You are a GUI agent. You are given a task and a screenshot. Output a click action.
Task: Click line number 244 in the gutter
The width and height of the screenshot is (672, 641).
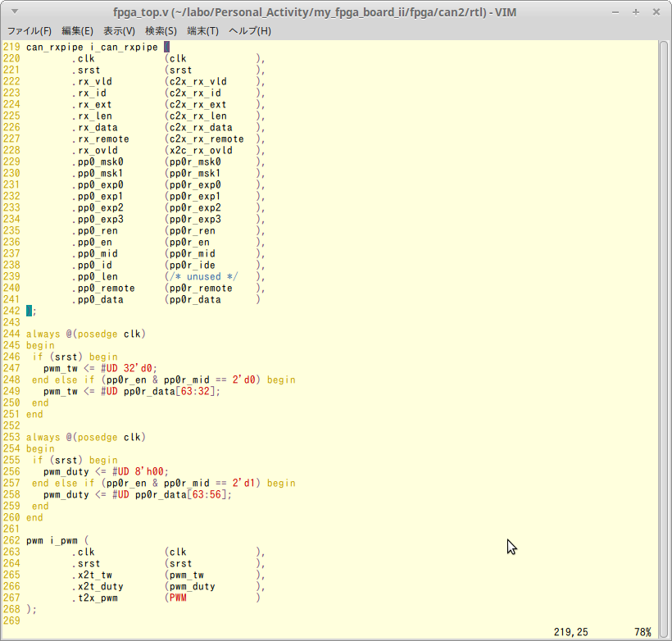pos(11,334)
